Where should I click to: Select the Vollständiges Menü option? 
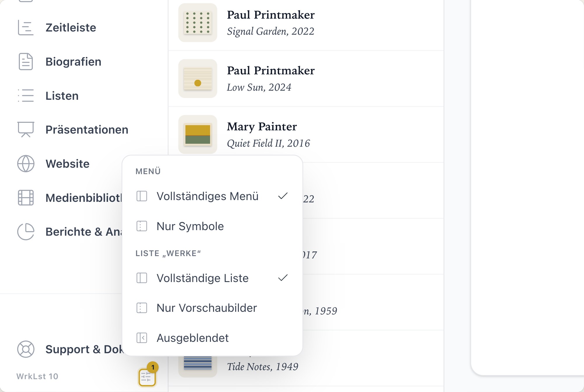[212, 196]
